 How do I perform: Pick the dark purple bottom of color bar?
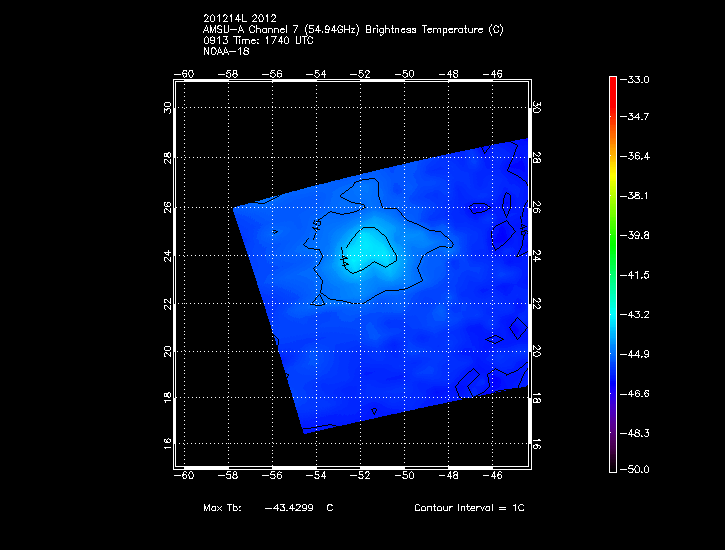[612, 455]
